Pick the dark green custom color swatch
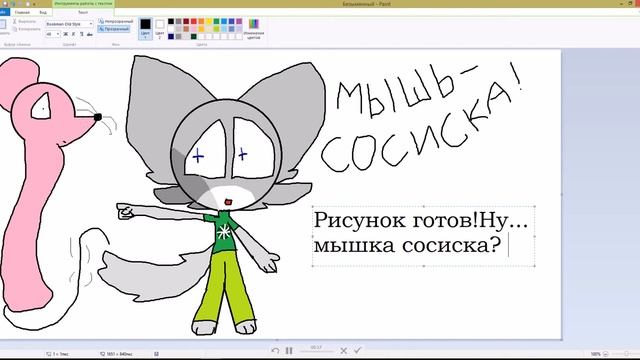The height and width of the screenshot is (360, 640). click(194, 36)
